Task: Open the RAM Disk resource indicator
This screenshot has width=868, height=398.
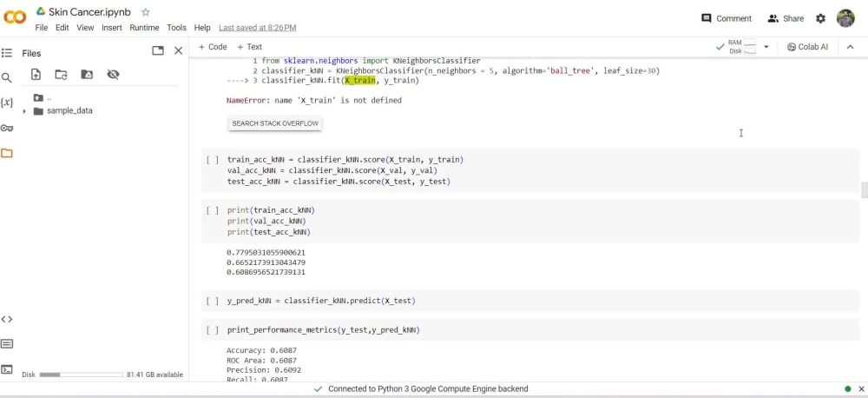Action: (x=742, y=47)
